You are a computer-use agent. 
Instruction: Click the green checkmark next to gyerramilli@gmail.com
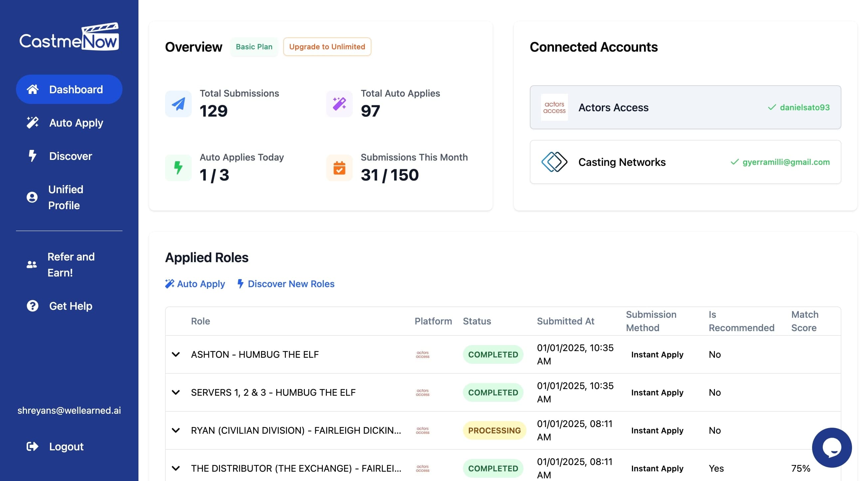click(x=735, y=162)
